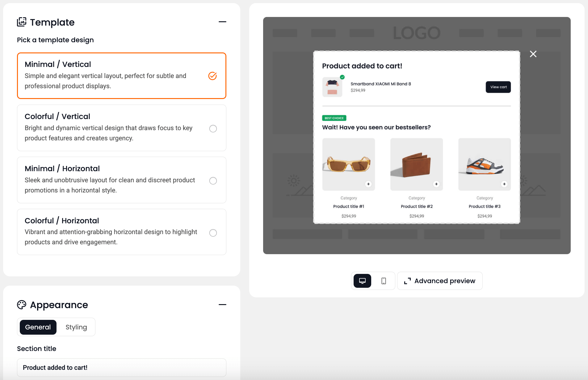Add Product title #1 with plus icon
Screen dimensions: 588x380
pyautogui.click(x=368, y=184)
